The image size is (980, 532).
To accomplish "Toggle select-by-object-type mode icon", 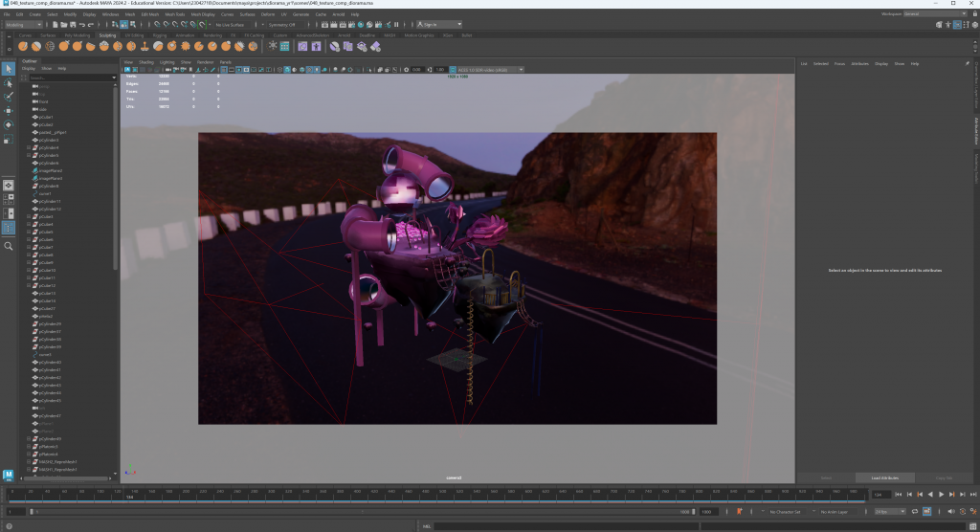I will click(123, 24).
